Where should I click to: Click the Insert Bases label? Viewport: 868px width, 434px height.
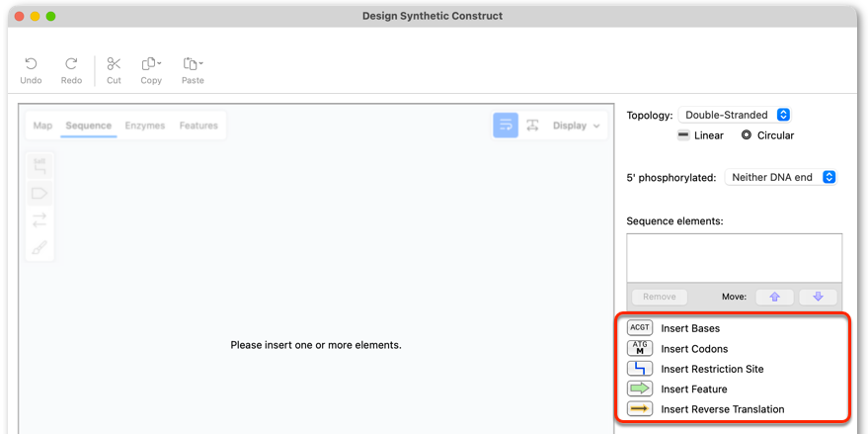coord(690,328)
